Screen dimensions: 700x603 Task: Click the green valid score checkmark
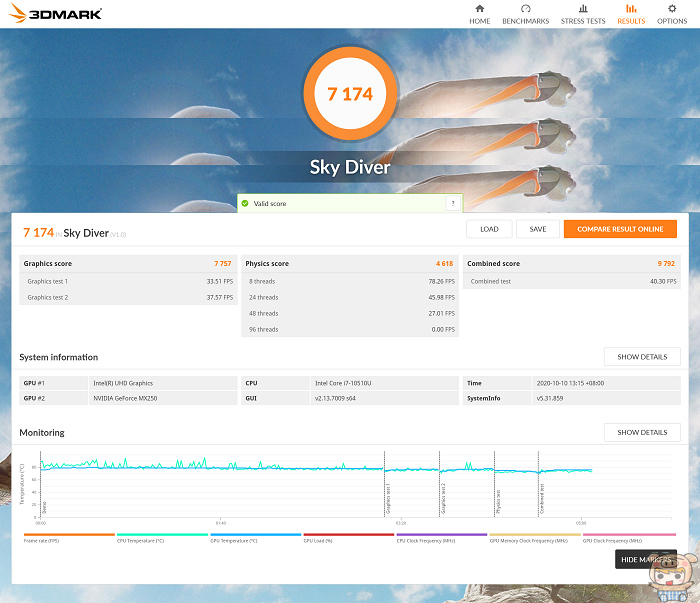245,204
